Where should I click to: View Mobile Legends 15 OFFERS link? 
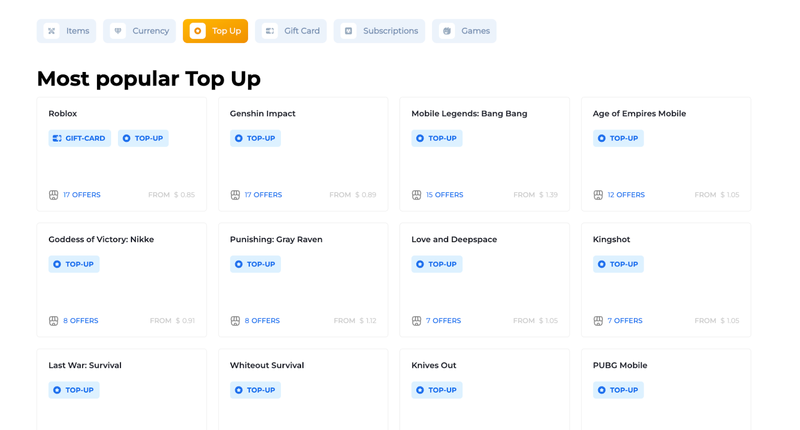444,195
